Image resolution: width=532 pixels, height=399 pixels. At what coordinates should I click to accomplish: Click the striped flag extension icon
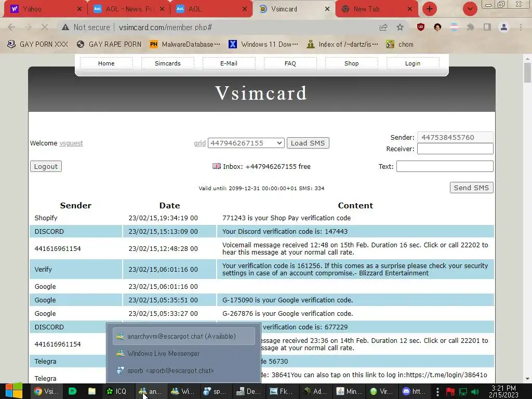[454, 27]
